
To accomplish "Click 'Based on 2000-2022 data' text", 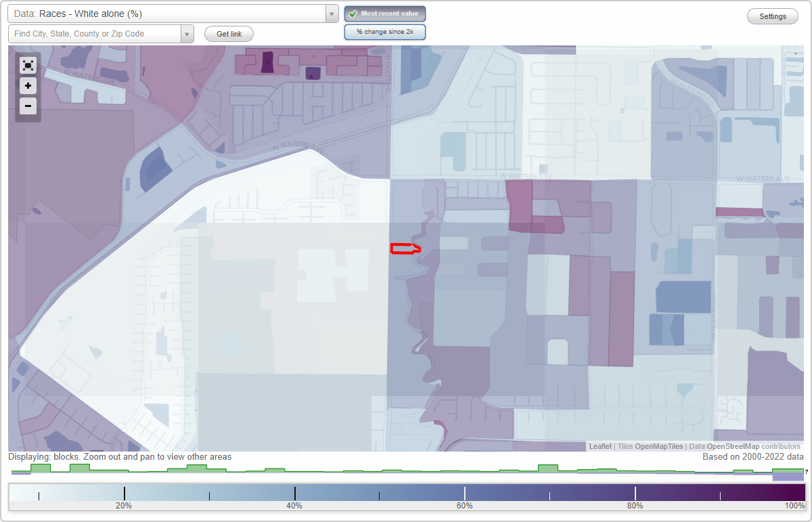I will [753, 457].
